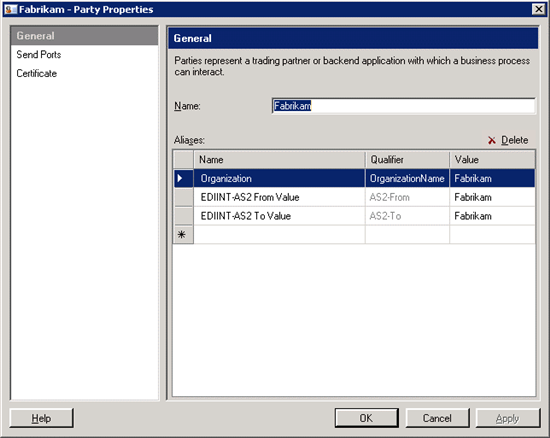The width and height of the screenshot is (550, 438).
Task: Close the Party Properties dialog
Action: point(538,9)
